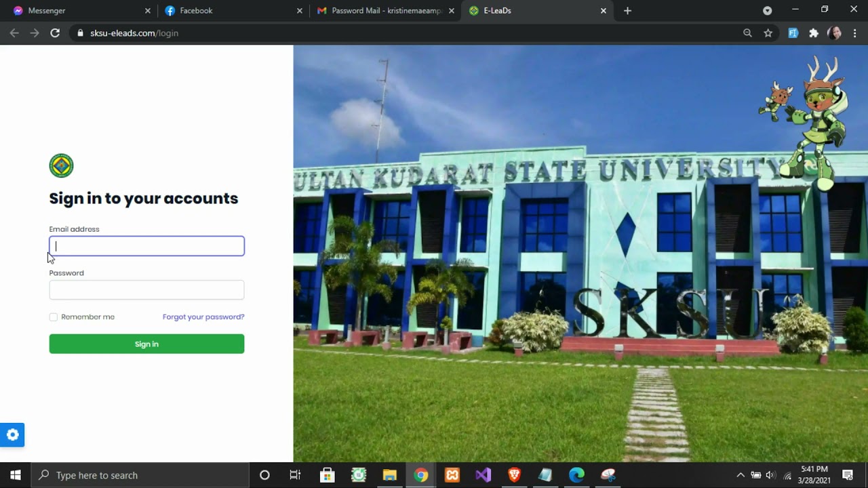The height and width of the screenshot is (488, 868).
Task: Click the blue settings gear widget
Action: 12,434
